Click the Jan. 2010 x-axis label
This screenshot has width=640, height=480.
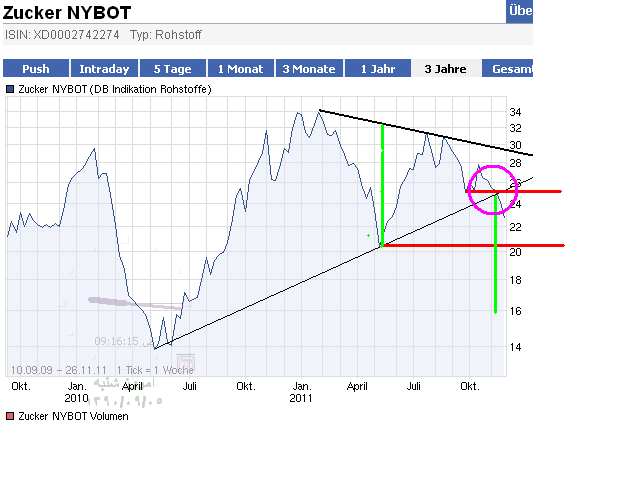(76, 392)
